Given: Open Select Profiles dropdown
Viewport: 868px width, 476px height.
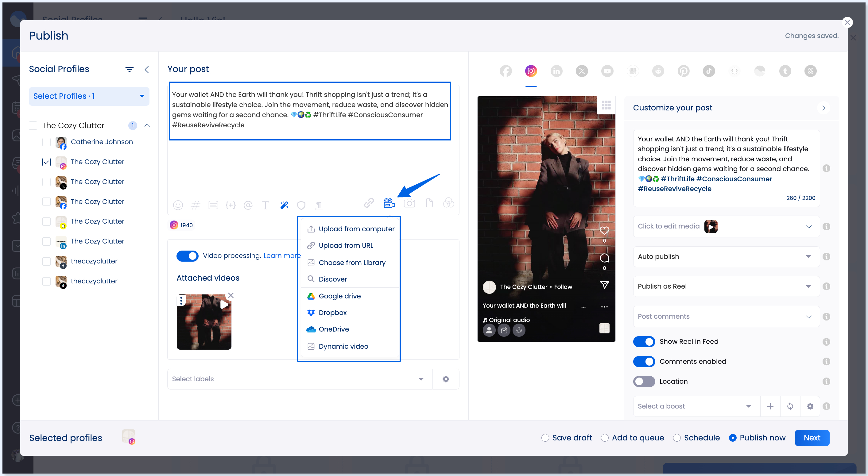Looking at the screenshot, I should coord(89,96).
